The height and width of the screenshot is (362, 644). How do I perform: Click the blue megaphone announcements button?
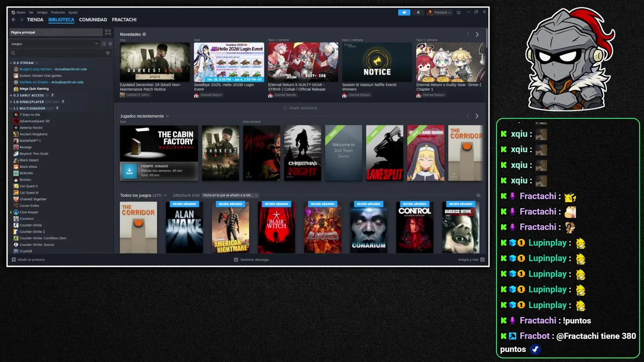click(x=404, y=12)
